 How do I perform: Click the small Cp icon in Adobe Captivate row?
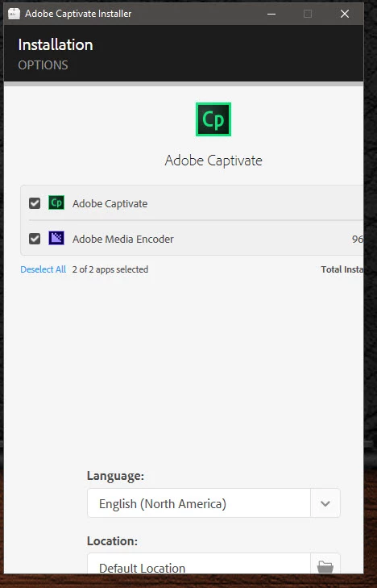(x=56, y=203)
